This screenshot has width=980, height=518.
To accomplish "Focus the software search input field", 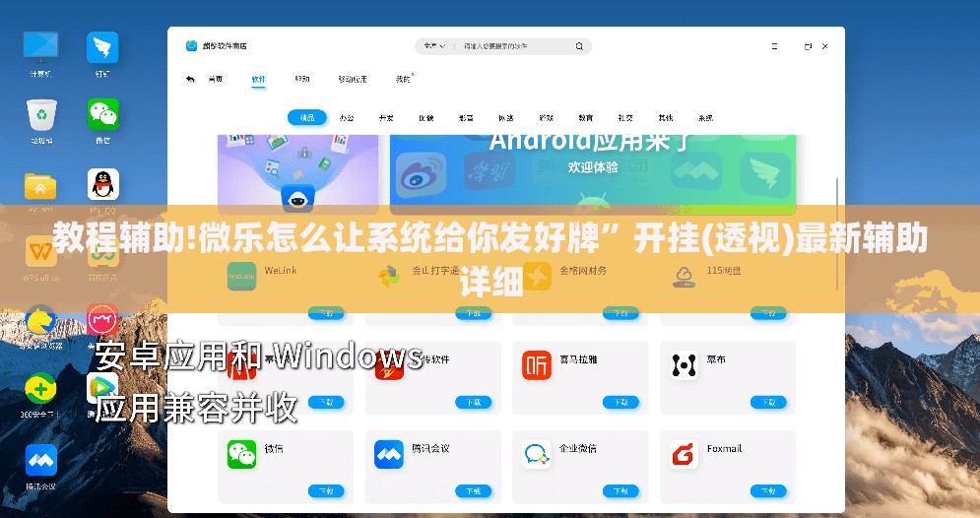I will click(516, 46).
